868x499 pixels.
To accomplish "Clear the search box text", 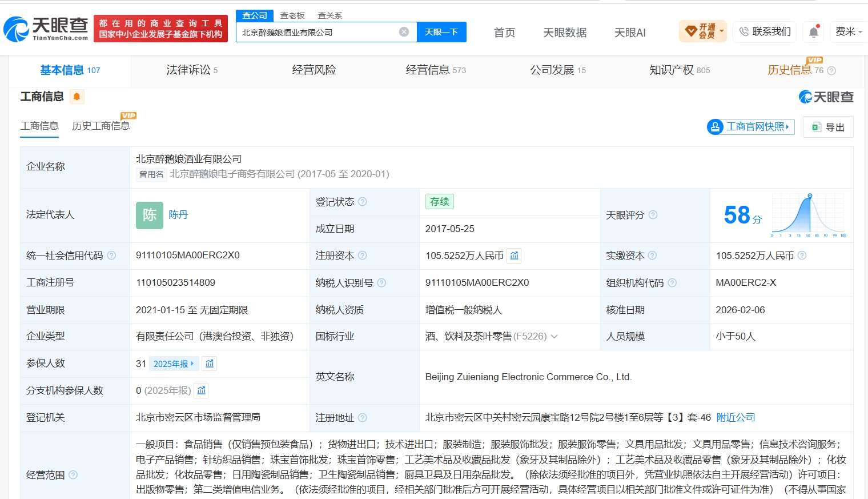I will [x=404, y=32].
